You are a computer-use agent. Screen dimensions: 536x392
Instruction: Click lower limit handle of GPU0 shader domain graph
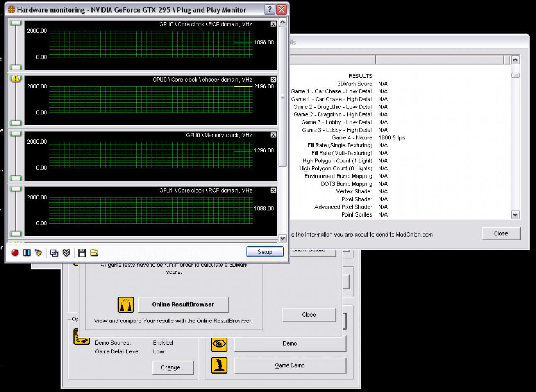click(16, 123)
